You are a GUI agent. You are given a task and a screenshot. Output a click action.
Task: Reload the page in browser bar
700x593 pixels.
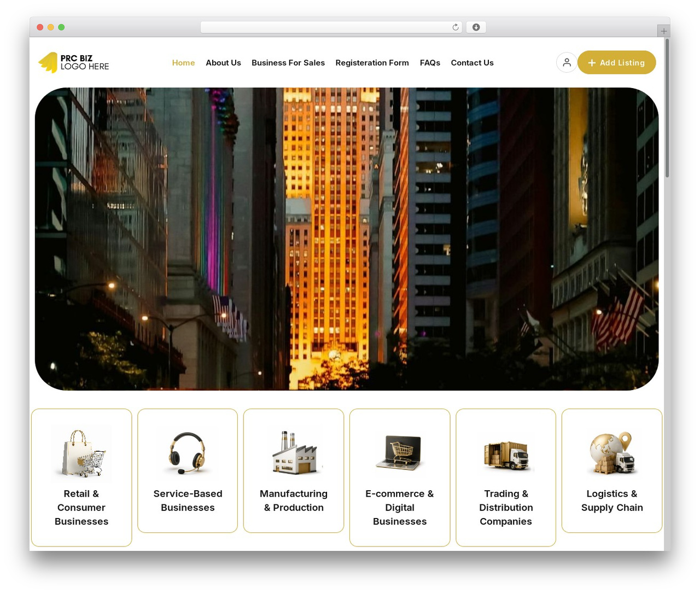point(456,27)
